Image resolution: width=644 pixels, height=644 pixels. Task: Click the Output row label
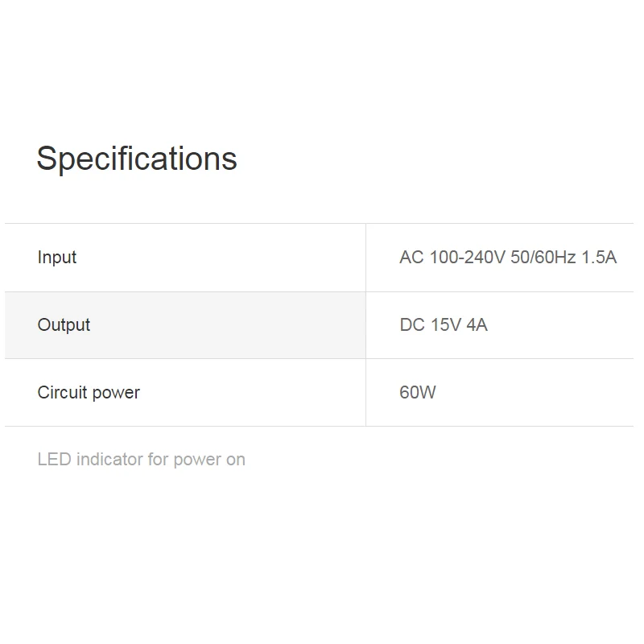(64, 325)
